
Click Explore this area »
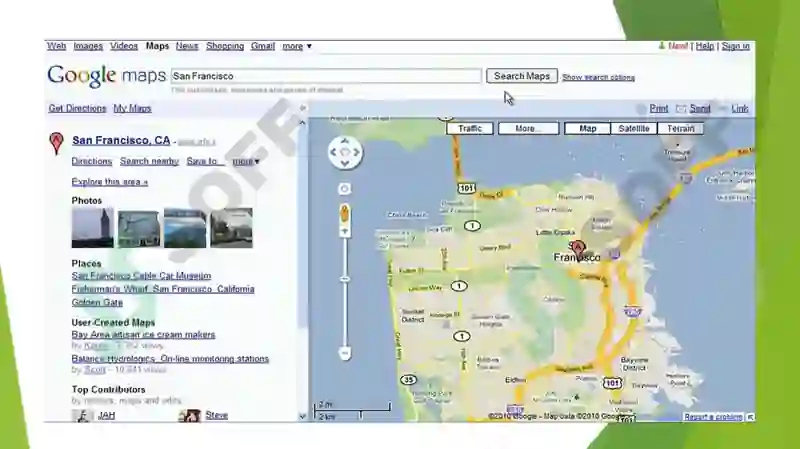[110, 182]
